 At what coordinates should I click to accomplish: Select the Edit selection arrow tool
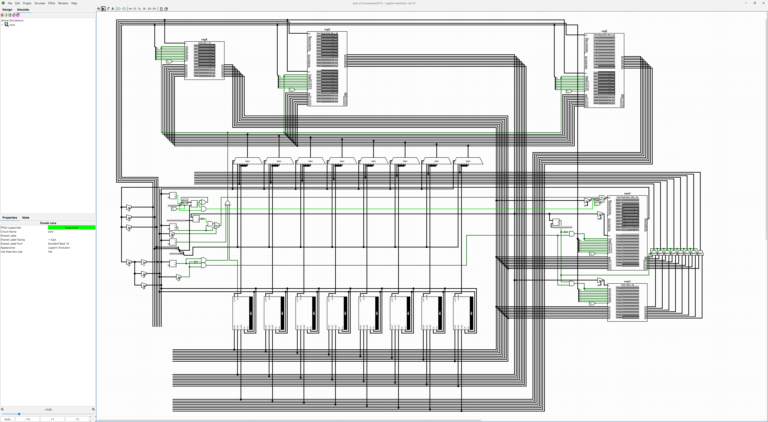103,8
